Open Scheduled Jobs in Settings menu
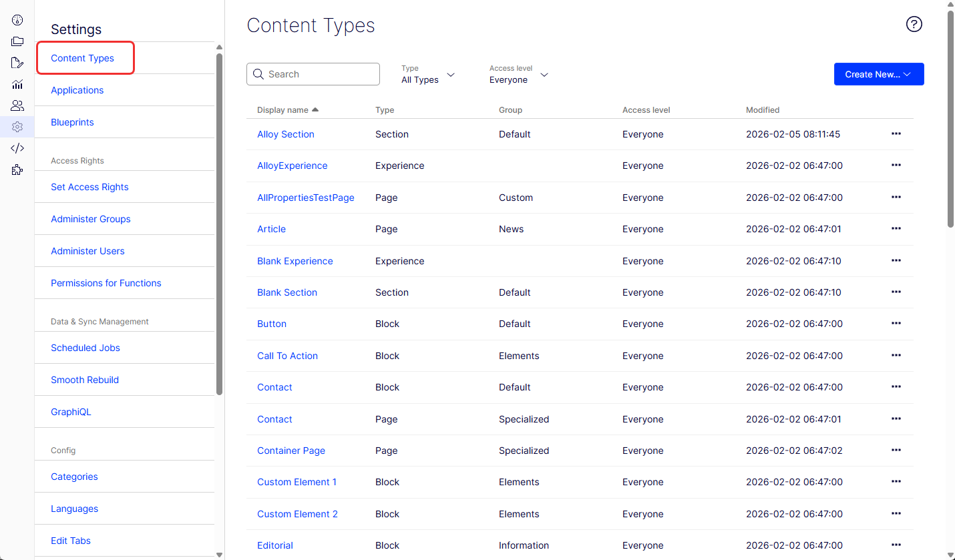The image size is (955, 560). point(85,348)
